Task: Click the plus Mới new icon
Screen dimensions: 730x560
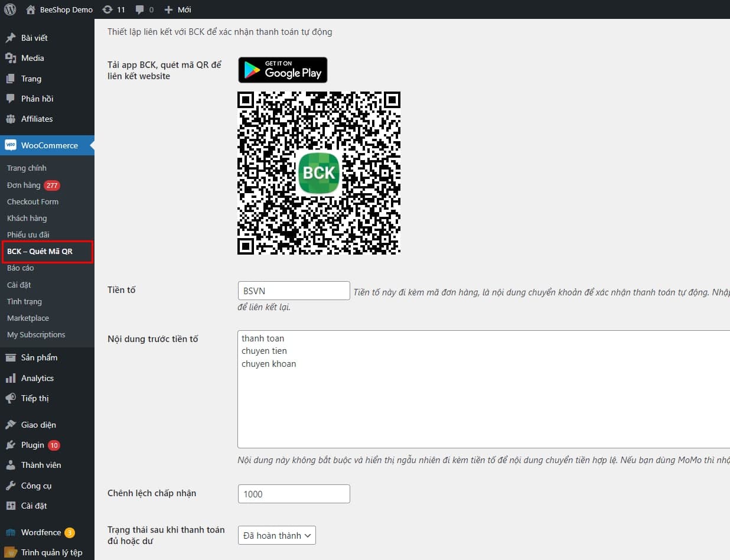Action: [x=168, y=9]
